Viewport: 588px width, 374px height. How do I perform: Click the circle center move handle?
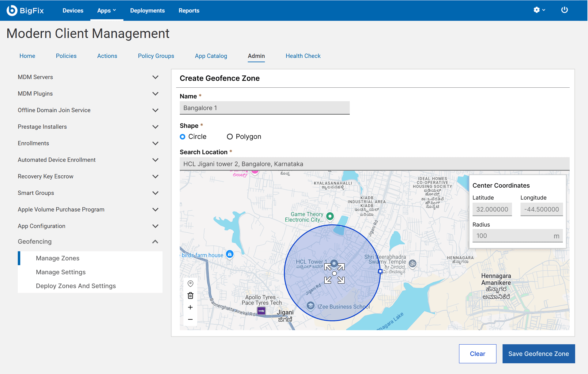pos(334,273)
